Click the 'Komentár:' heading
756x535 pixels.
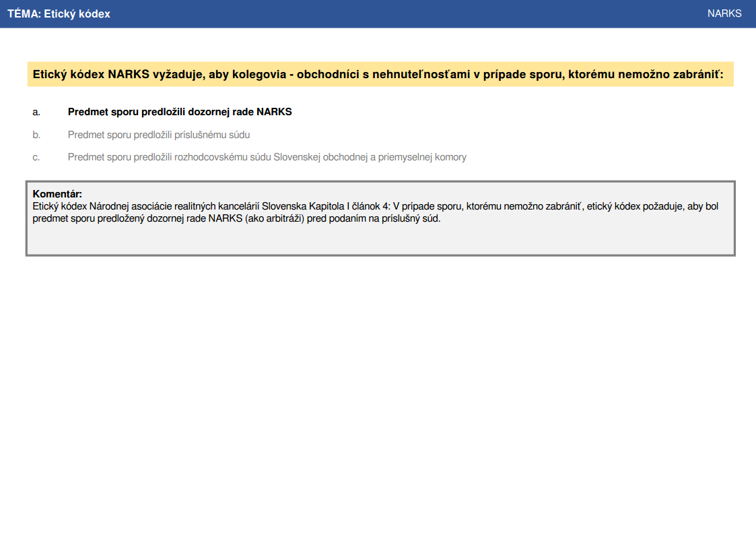click(x=57, y=194)
